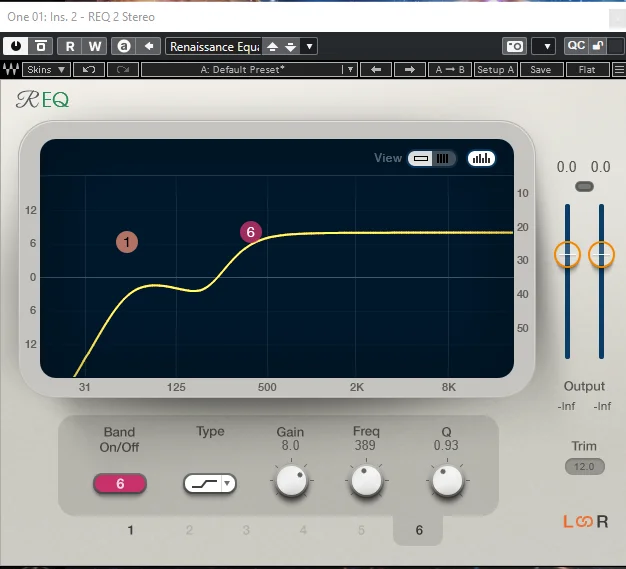
Task: Click the Gain value 8.0
Action: (x=291, y=445)
